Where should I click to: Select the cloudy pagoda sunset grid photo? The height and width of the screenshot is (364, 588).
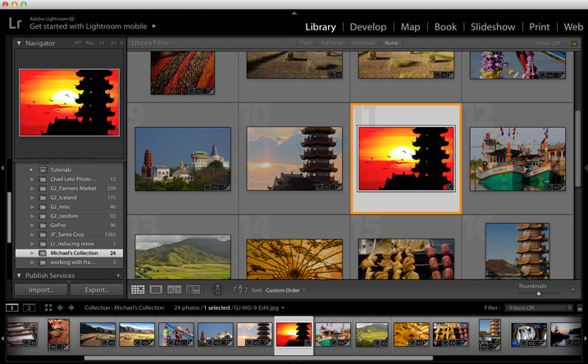pyautogui.click(x=294, y=158)
